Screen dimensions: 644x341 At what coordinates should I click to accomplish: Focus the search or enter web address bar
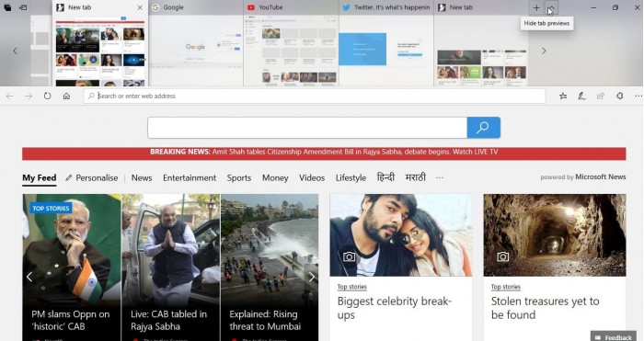pyautogui.click(x=315, y=96)
